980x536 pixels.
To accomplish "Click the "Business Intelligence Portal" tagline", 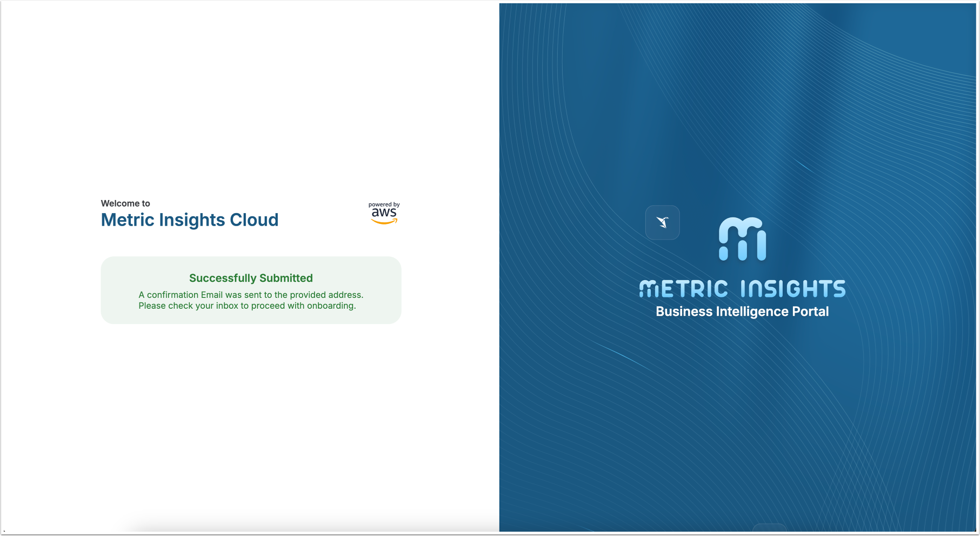I will pos(742,312).
